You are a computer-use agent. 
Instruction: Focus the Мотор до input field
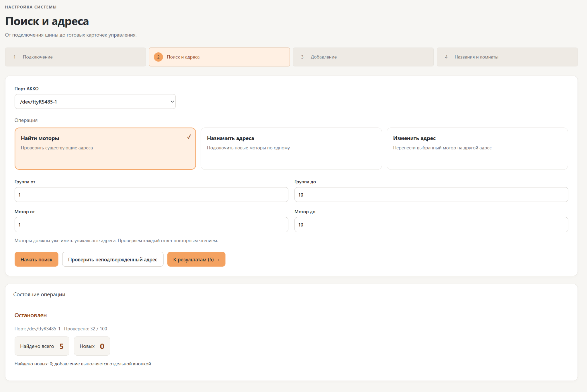431,225
